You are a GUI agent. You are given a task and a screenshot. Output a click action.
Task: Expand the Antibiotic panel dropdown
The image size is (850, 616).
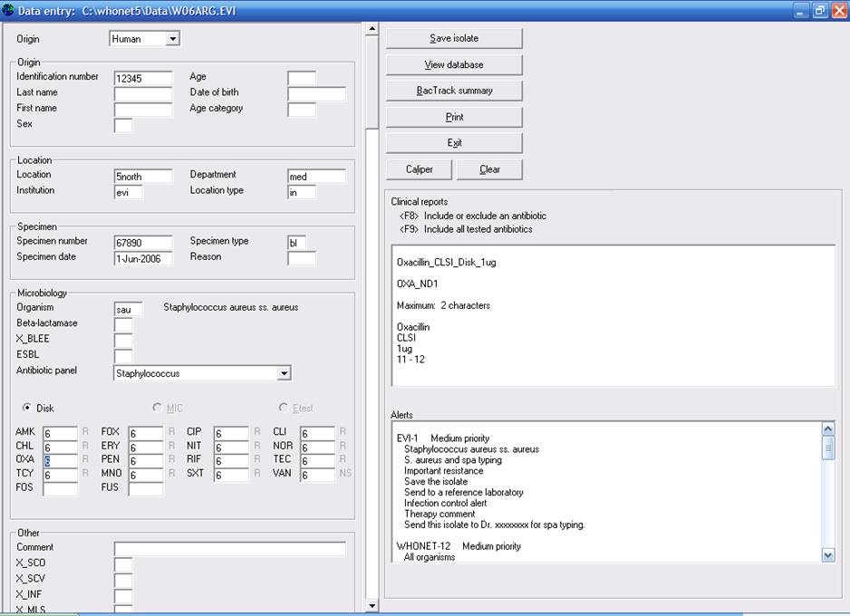click(284, 373)
